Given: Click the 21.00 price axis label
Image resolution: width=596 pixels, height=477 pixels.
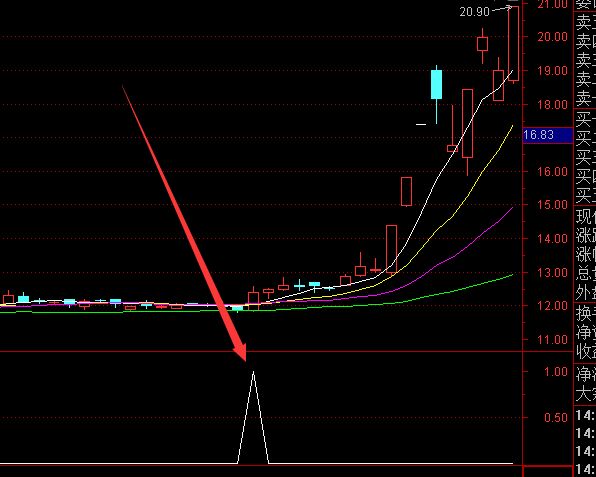Looking at the screenshot, I should pos(552,4).
